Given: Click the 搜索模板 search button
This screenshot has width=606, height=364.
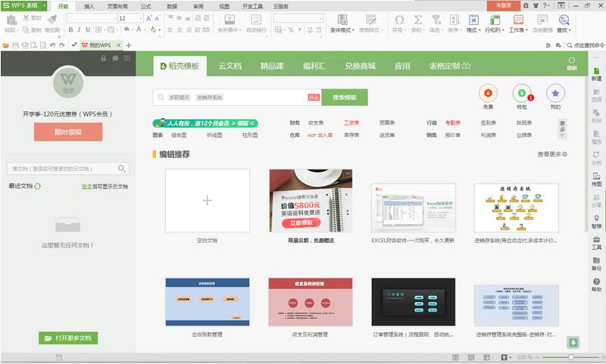Looking at the screenshot, I should click(345, 98).
